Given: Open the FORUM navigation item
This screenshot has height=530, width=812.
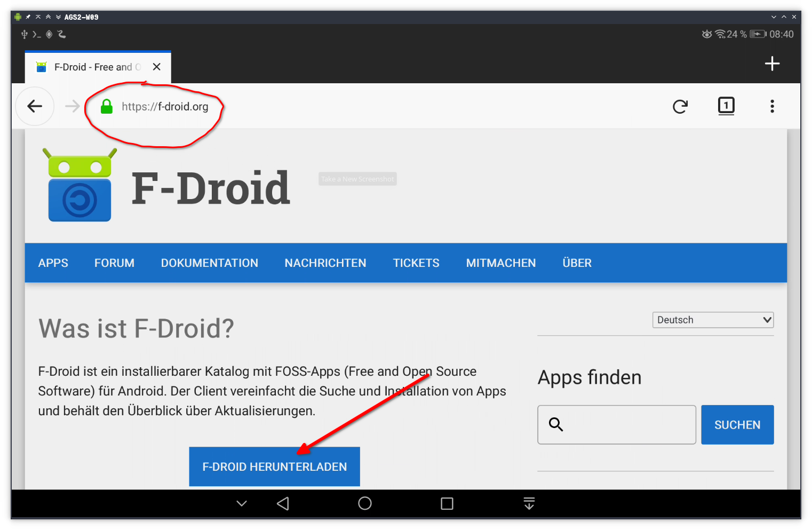Looking at the screenshot, I should pos(114,263).
